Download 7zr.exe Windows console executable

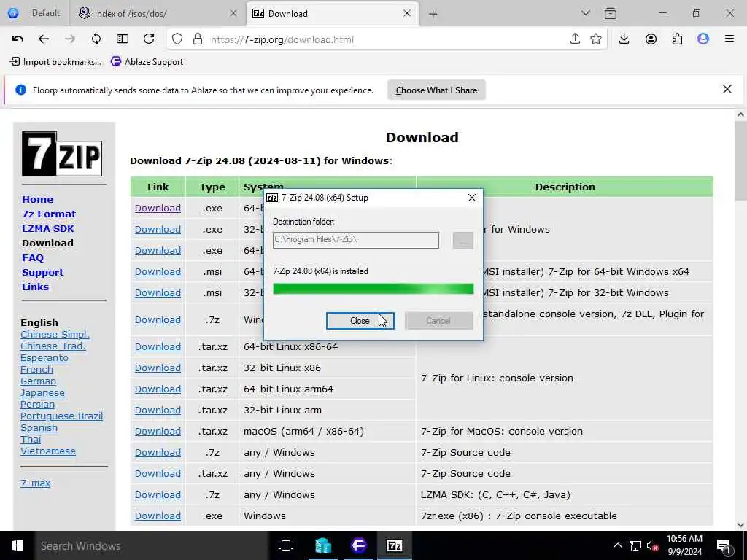[158, 516]
